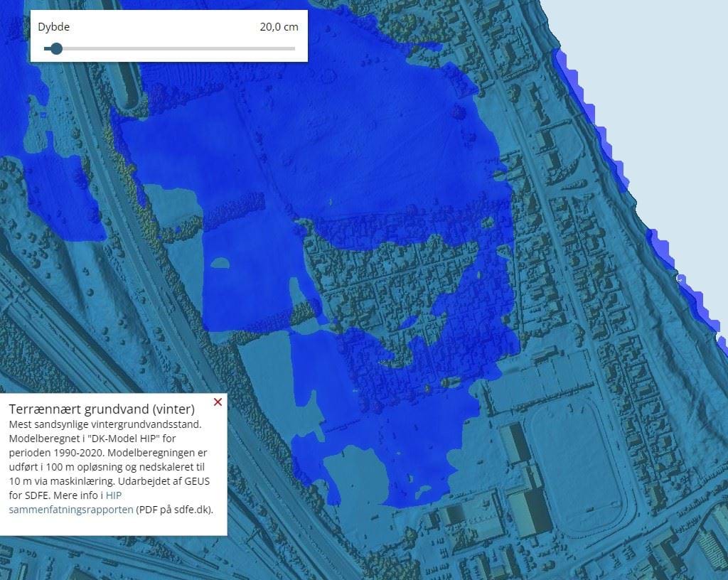Click the small light oval island in the flooded field
This screenshot has height=580, width=728.
point(220,263)
